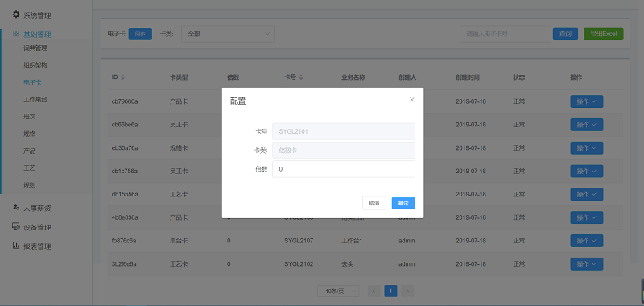The image size is (644, 306).
Task: Click the 人事薪资 person icon
Action: click(x=16, y=208)
